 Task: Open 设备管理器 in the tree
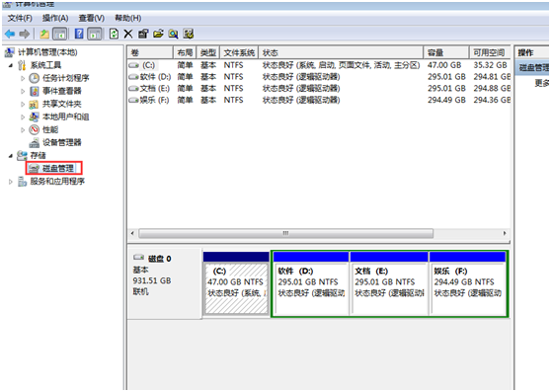click(62, 142)
